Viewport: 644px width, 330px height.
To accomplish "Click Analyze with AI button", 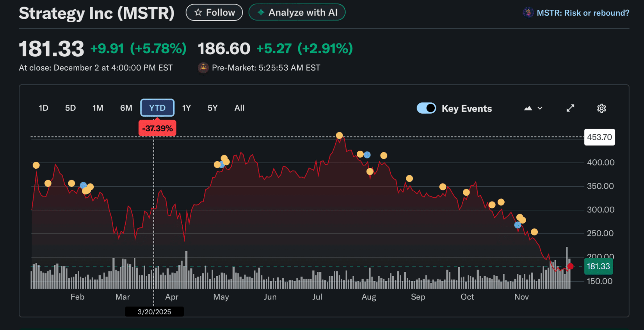I will click(297, 12).
